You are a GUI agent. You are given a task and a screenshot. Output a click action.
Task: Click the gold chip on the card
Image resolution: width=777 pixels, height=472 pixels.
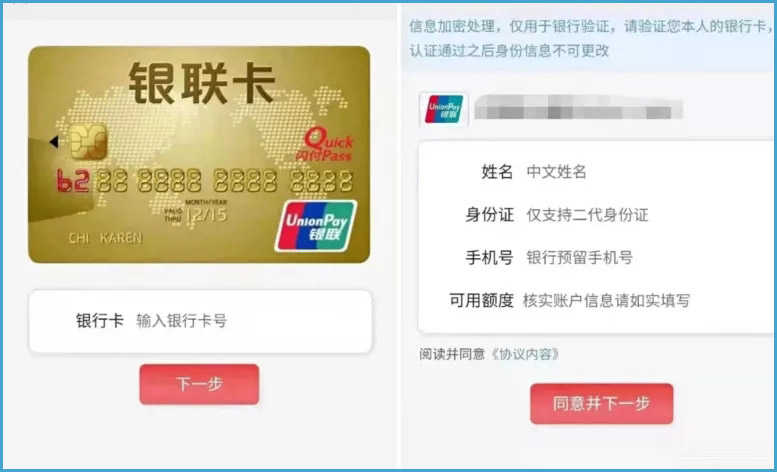(88, 142)
